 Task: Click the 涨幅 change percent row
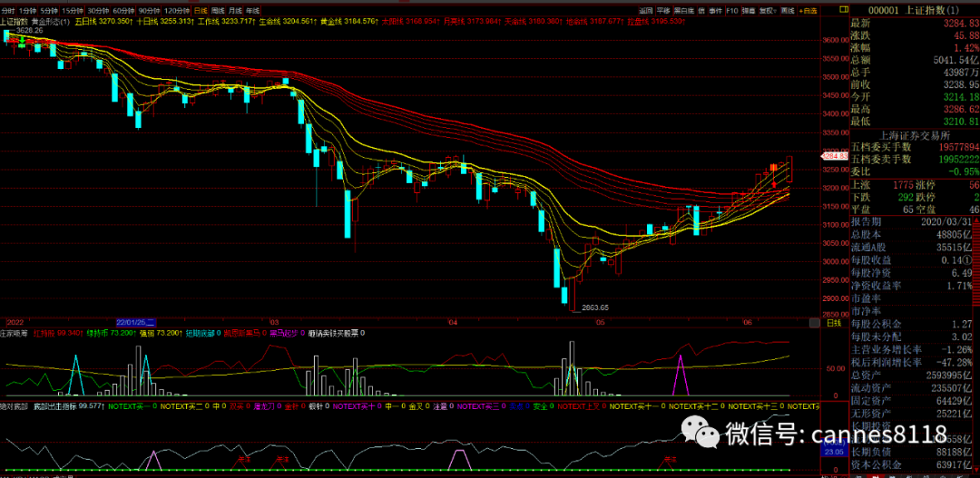coord(915,47)
